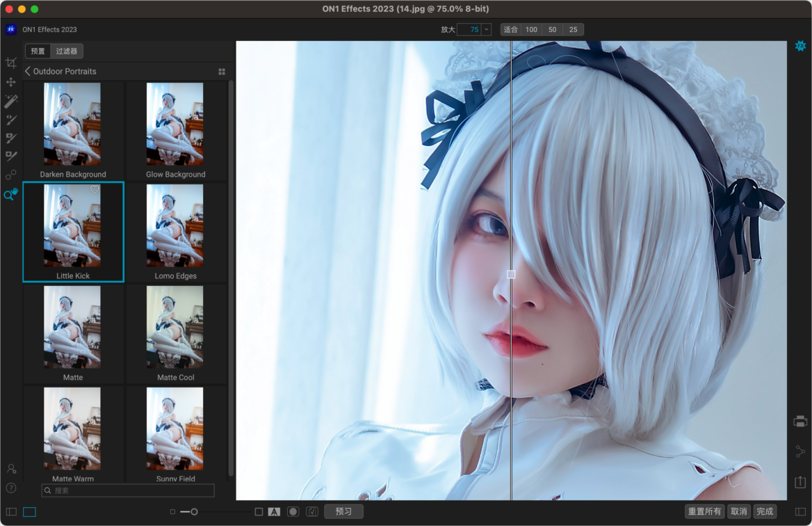Click the large thumbnail size icon

coord(259,512)
